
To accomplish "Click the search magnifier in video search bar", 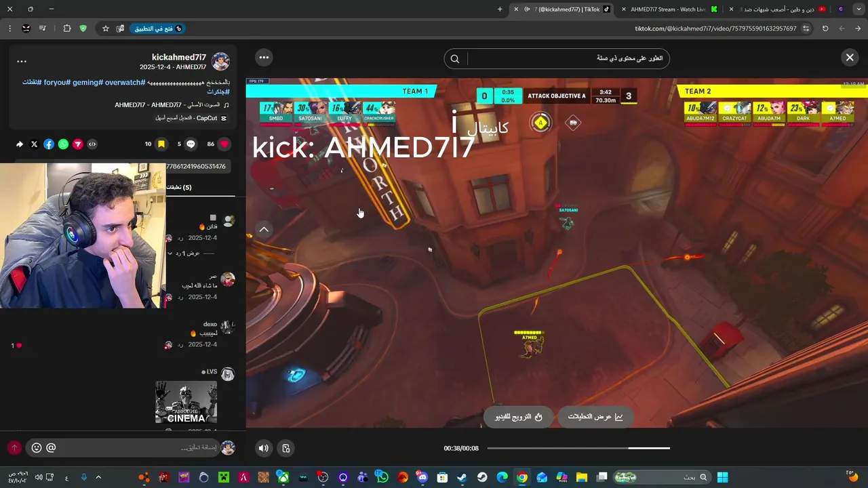I will point(455,59).
